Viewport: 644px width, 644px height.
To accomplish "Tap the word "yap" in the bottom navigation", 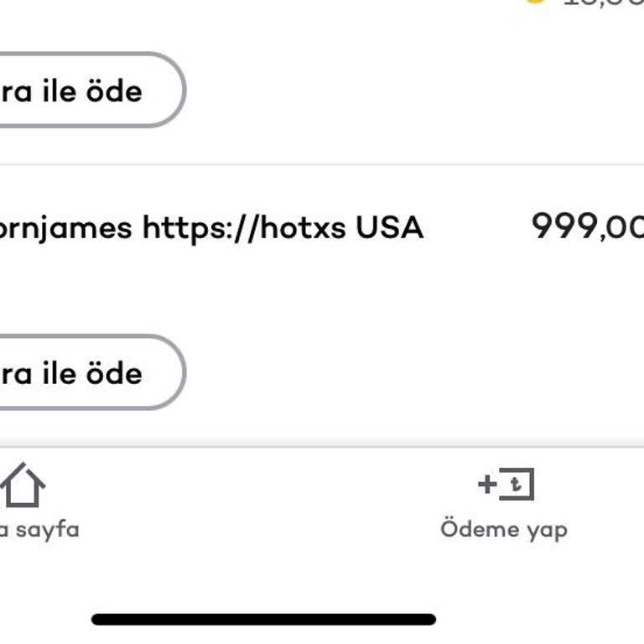I will tap(547, 530).
